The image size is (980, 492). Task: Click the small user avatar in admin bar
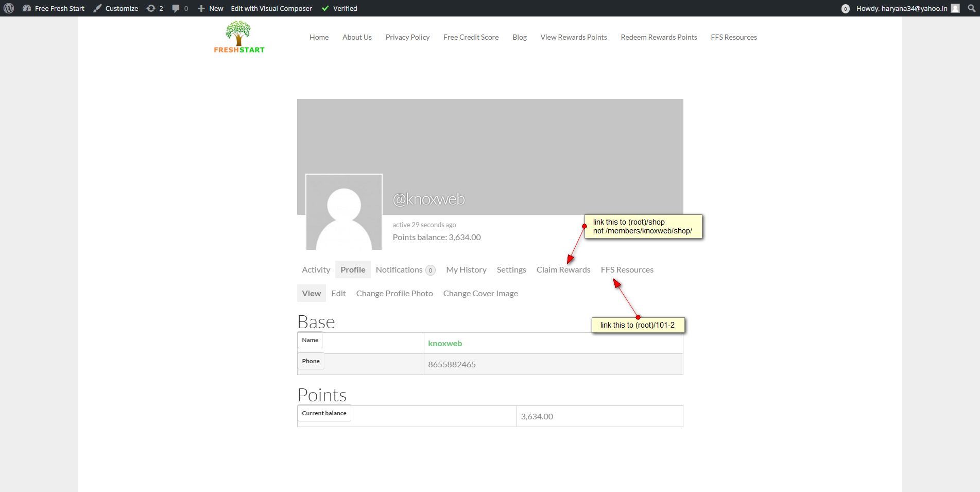click(x=955, y=8)
